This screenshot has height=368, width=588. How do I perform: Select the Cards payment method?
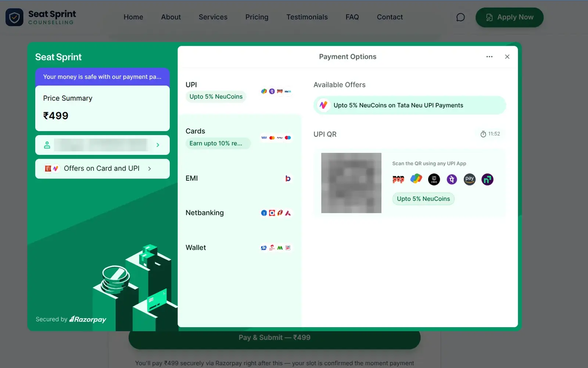[240, 137]
